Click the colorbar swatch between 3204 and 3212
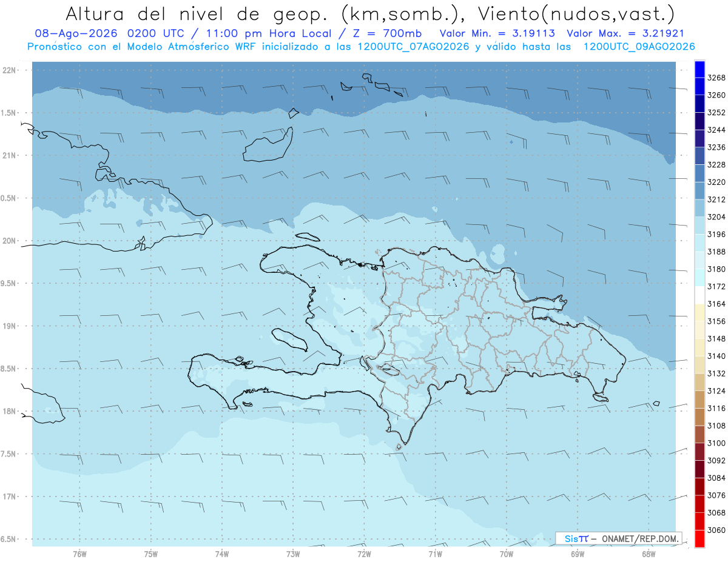Viewport: 728px width, 562px height. 699,207
